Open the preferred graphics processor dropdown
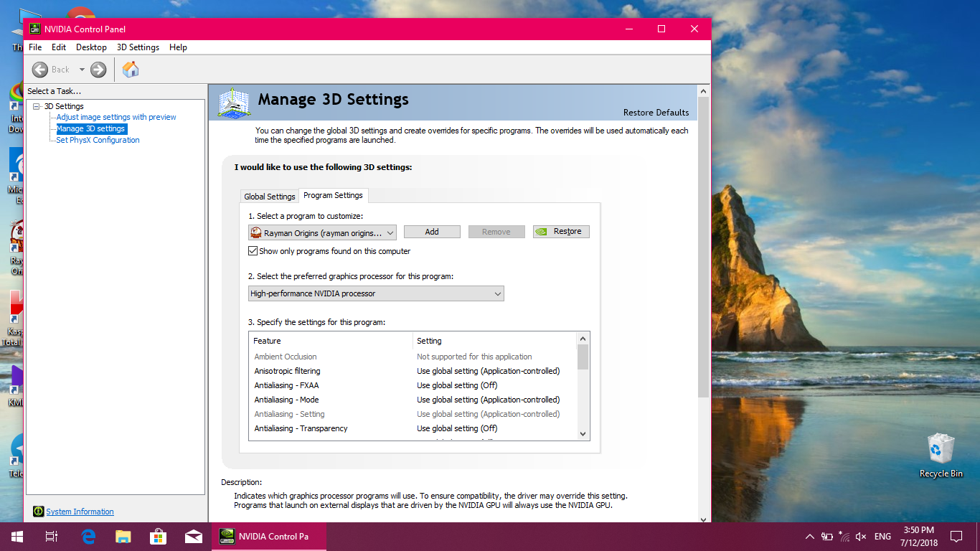The image size is (980, 551). (376, 293)
